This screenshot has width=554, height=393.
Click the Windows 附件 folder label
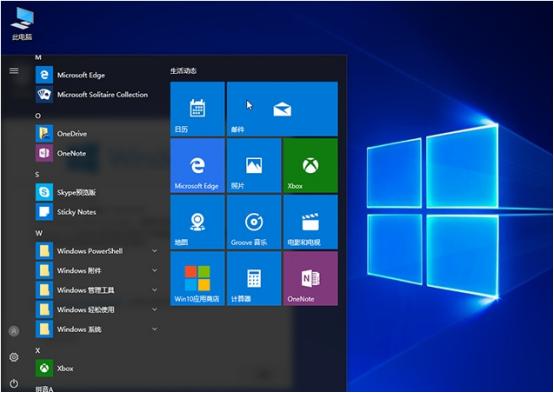(79, 271)
